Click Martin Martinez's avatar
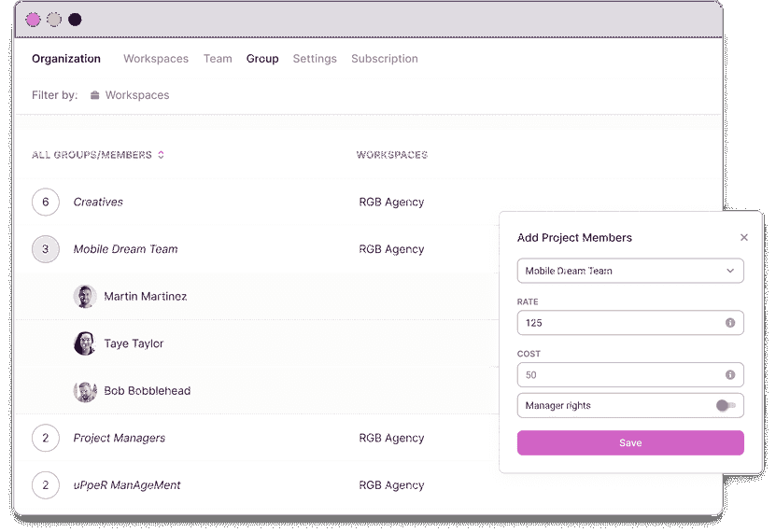Image resolution: width=776 pixels, height=532 pixels. 85,296
